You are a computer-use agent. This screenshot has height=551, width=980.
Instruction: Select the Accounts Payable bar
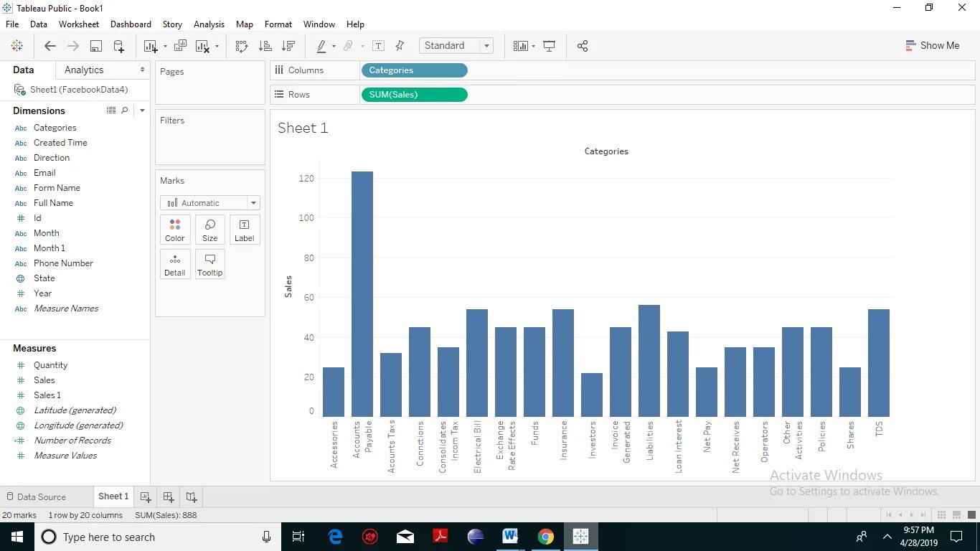[x=362, y=294]
